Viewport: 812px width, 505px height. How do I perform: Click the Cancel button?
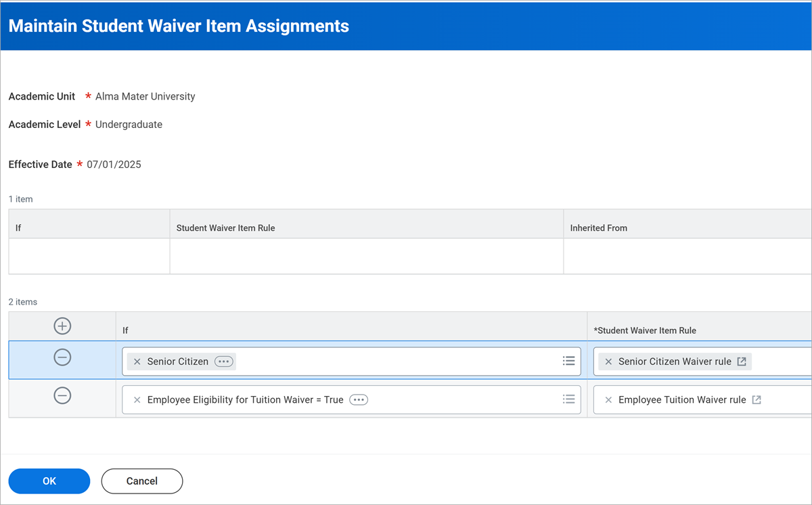(x=142, y=481)
